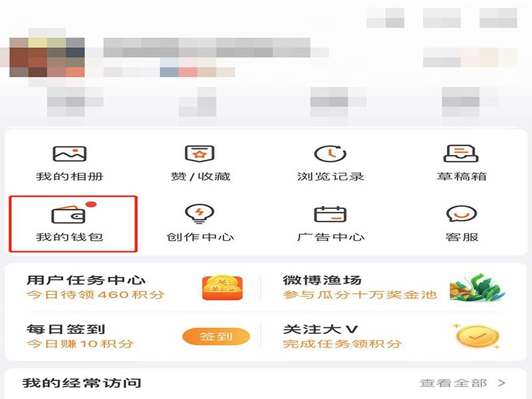Open 创作中心 lightbulb icon
This screenshot has height=399, width=532.
pos(199,213)
